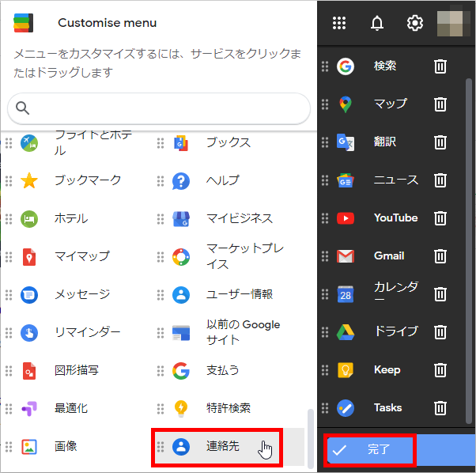The width and height of the screenshot is (476, 473).
Task: Delete カレンダー from the menu
Action: pyautogui.click(x=440, y=294)
